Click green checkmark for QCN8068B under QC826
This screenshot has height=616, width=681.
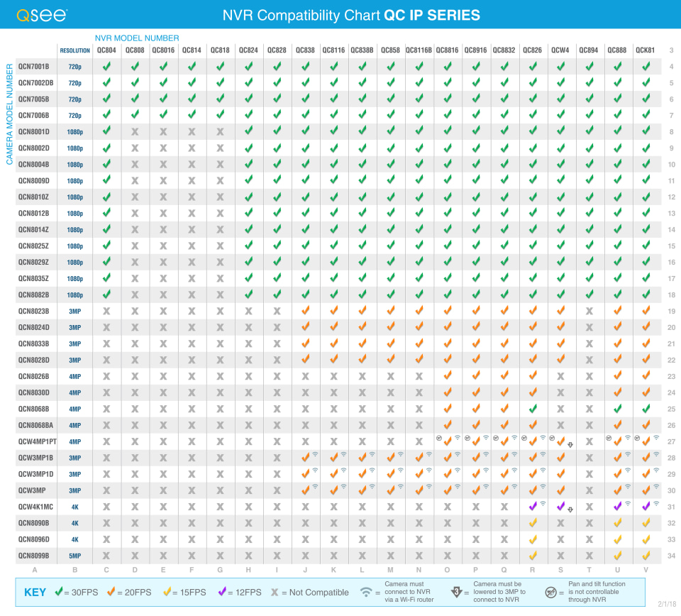pyautogui.click(x=532, y=409)
